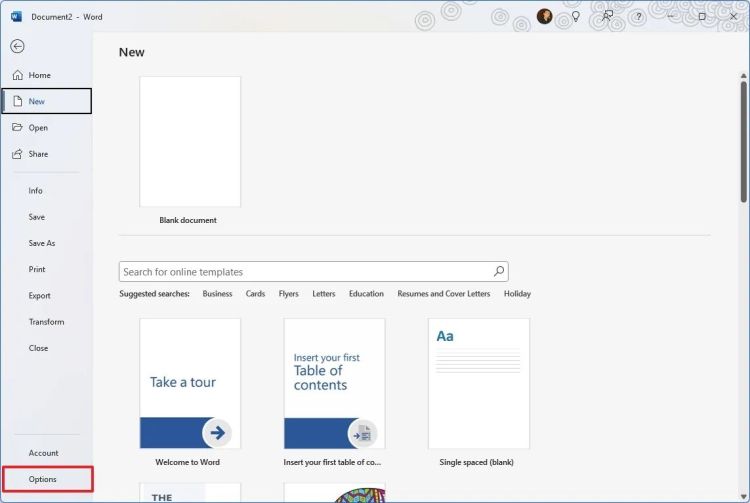Viewport: 750px width, 503px height.
Task: Open the Welcome to Word tour template
Action: tap(190, 383)
